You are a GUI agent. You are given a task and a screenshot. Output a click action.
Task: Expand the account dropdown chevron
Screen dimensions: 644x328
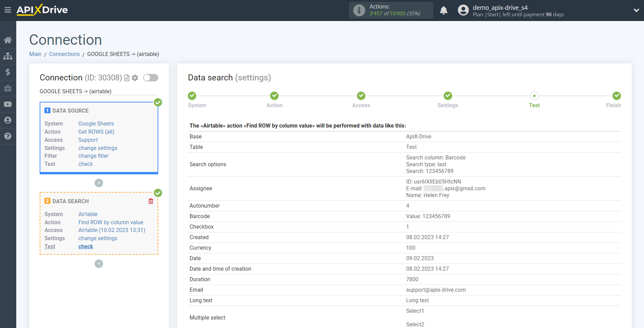click(x=636, y=10)
